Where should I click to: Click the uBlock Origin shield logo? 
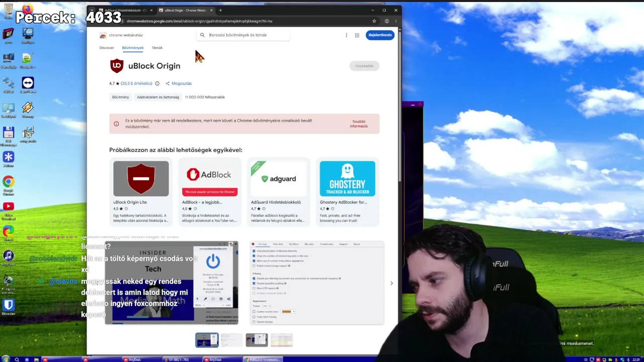pyautogui.click(x=117, y=66)
